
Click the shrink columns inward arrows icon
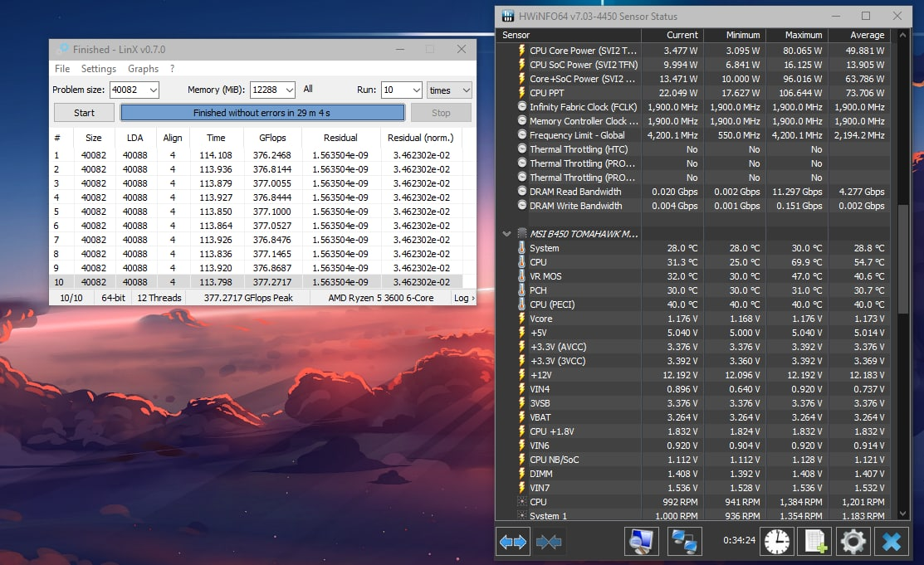tap(549, 542)
